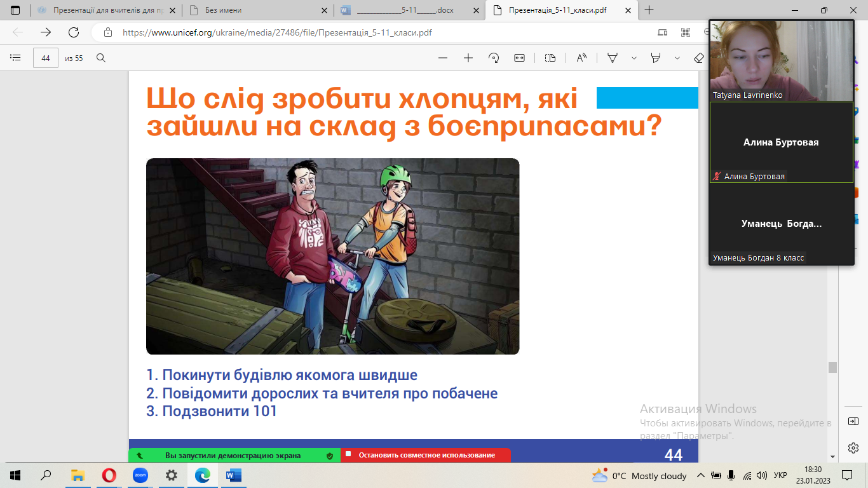This screenshot has width=868, height=488.
Task: Open the Wi-Fi network tray icon
Action: point(747,475)
